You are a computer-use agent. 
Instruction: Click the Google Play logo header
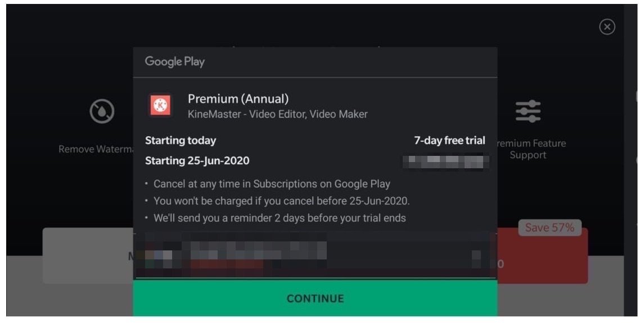(174, 62)
